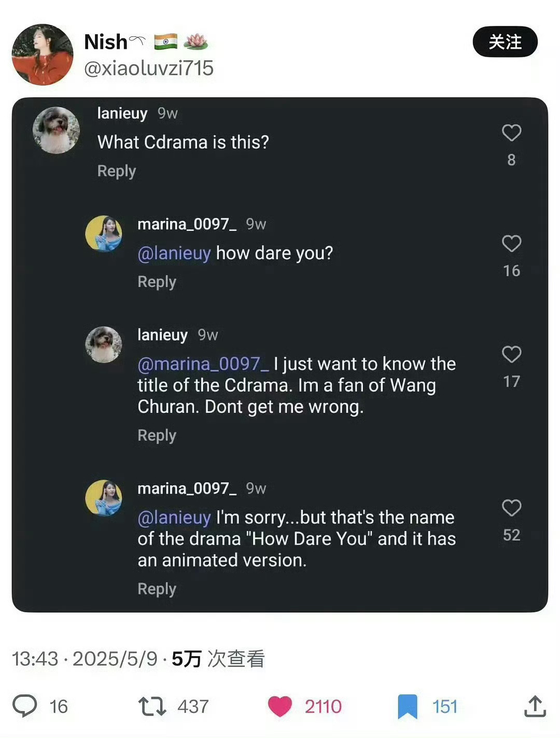This screenshot has height=738, width=560.
Task: Like the 'how dare you?' comment
Action: click(511, 244)
